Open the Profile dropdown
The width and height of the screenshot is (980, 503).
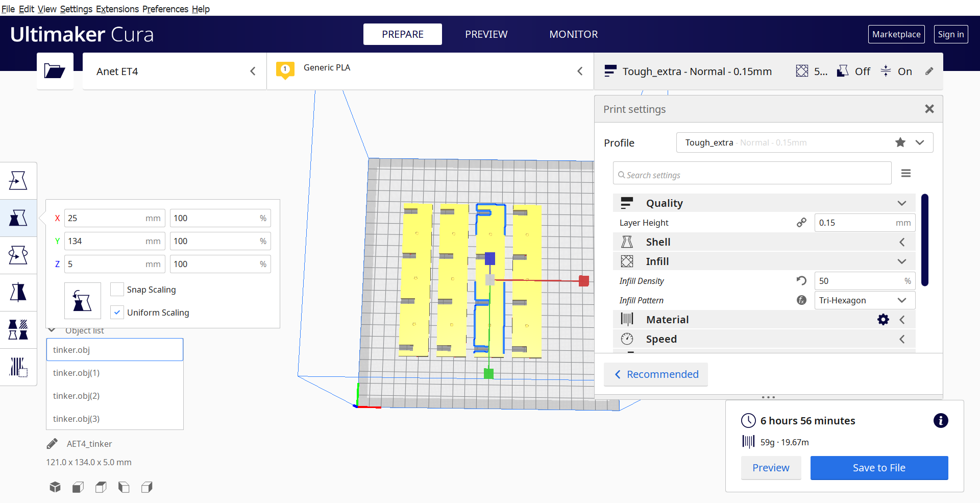[x=804, y=142]
